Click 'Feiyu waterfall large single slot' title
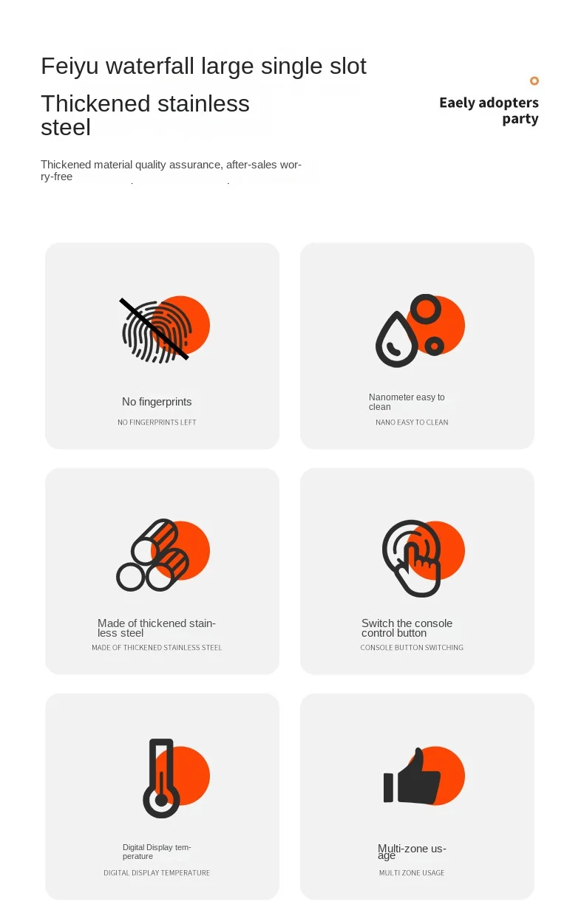The width and height of the screenshot is (584, 924). click(203, 66)
